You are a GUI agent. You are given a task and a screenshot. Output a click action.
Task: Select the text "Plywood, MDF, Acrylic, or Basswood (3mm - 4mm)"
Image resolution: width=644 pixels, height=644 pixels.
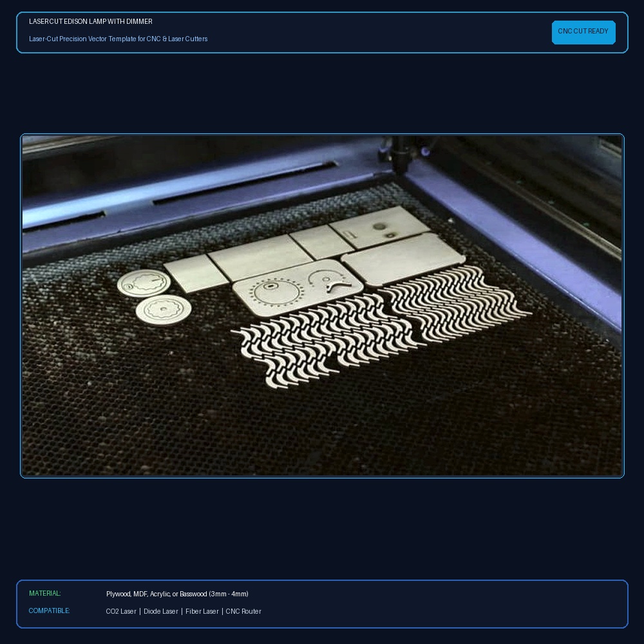pyautogui.click(x=177, y=594)
